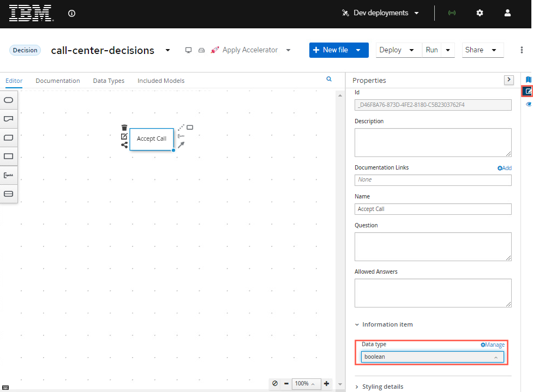Click the Name field containing Accept Call
The width and height of the screenshot is (533, 392).
pos(433,209)
